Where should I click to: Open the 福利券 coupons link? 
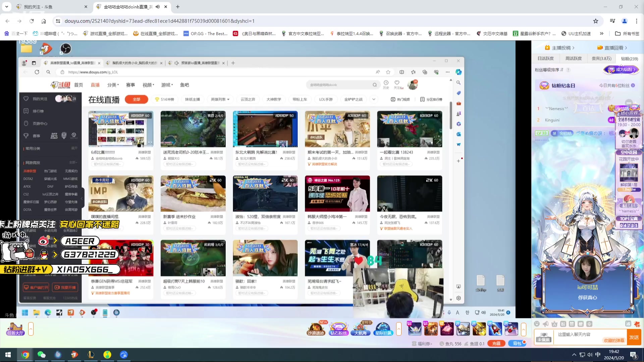click(x=422, y=344)
